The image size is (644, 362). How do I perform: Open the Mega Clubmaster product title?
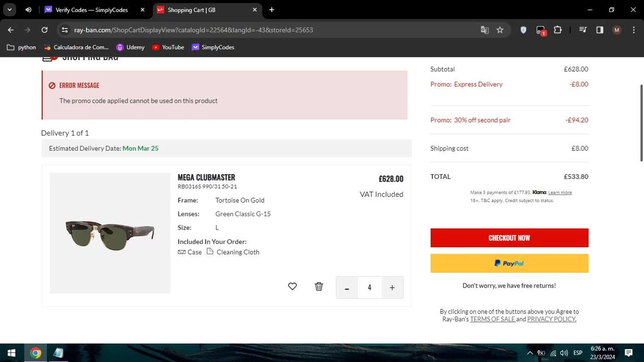pos(207,177)
